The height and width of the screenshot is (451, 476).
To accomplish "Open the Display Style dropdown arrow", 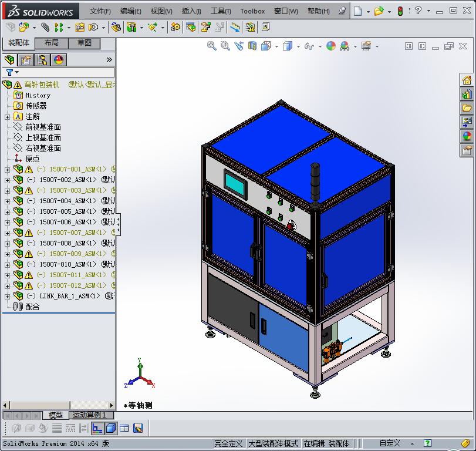I will click(298, 46).
